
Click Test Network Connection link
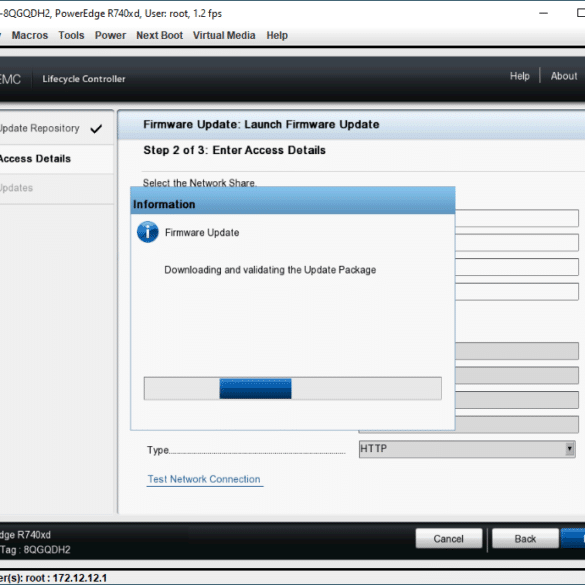point(204,479)
